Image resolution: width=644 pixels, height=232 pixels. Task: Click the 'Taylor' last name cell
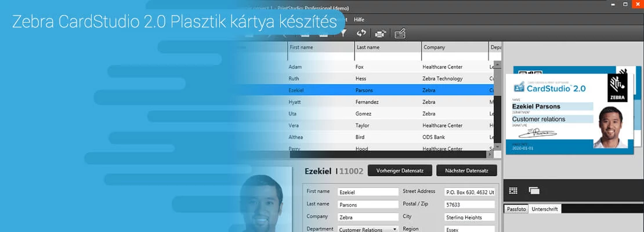point(362,126)
